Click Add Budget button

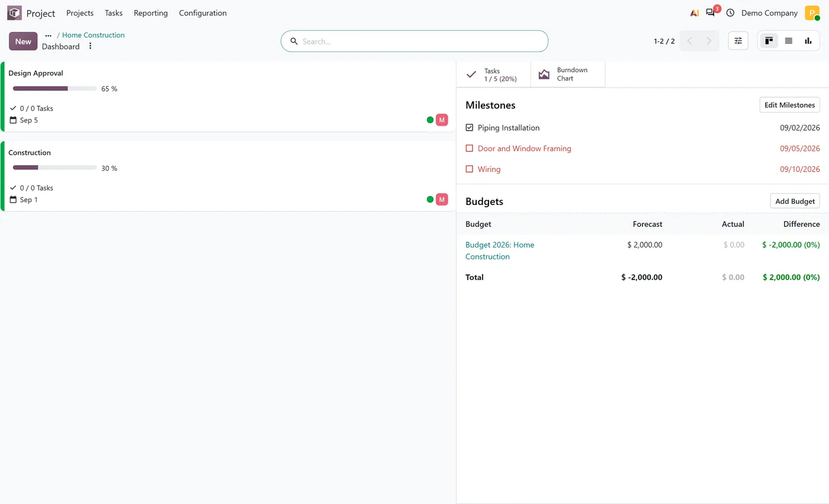click(x=795, y=201)
